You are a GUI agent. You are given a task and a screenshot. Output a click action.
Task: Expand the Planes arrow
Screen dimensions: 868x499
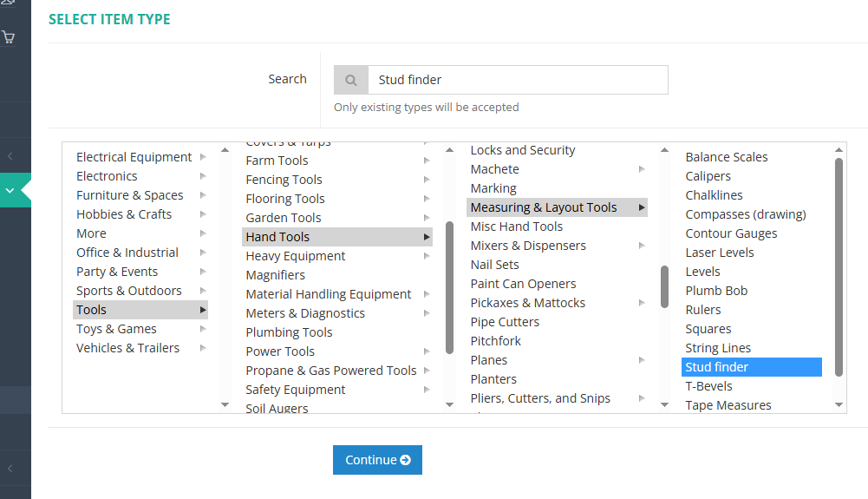click(642, 360)
